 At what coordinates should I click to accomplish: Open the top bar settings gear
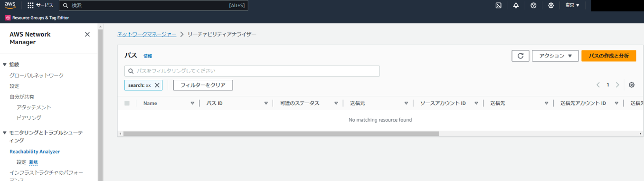click(x=551, y=5)
